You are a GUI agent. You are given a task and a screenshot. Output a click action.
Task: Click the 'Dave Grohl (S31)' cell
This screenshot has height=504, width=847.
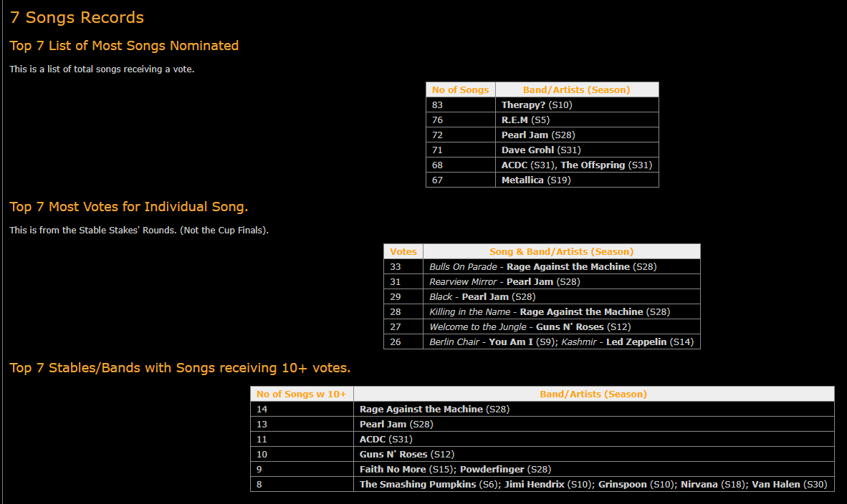[577, 150]
